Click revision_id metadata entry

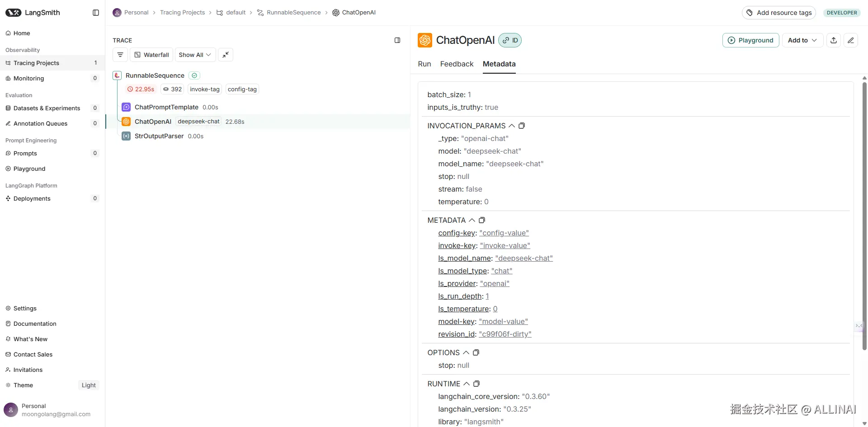(485, 334)
